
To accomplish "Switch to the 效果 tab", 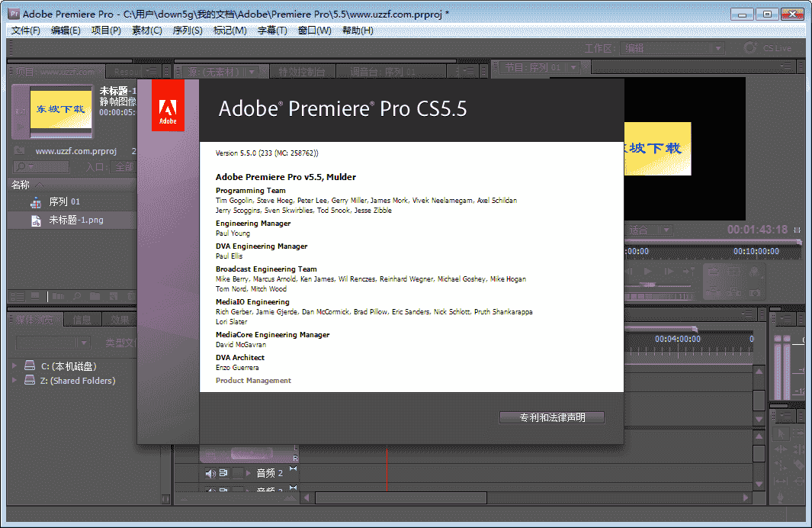I will (x=119, y=320).
